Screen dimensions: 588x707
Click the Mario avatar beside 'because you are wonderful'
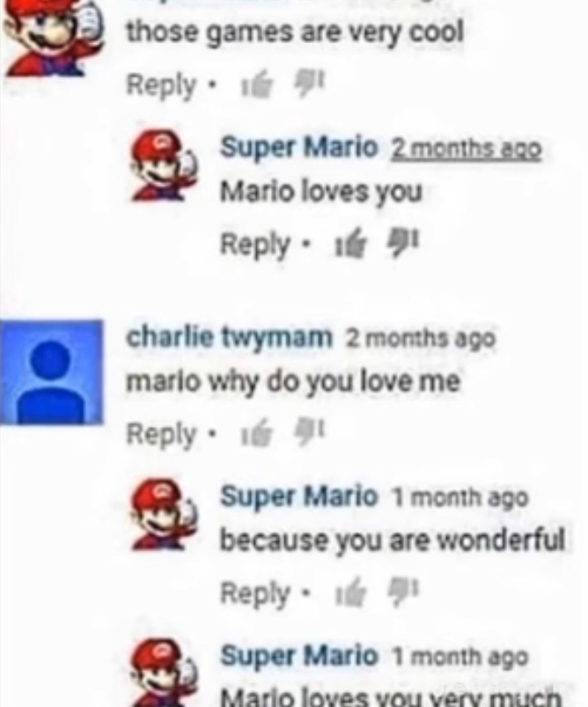pyautogui.click(x=164, y=514)
